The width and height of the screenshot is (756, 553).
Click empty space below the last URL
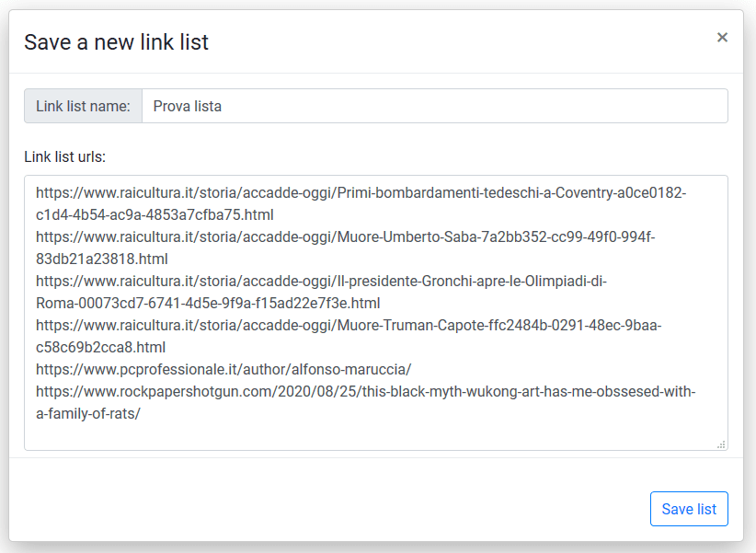click(x=368, y=435)
